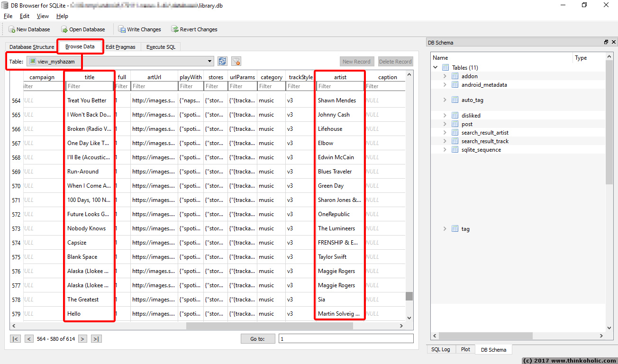Select the 'Sia' artist cell
618x364 pixels.
pyautogui.click(x=340, y=300)
